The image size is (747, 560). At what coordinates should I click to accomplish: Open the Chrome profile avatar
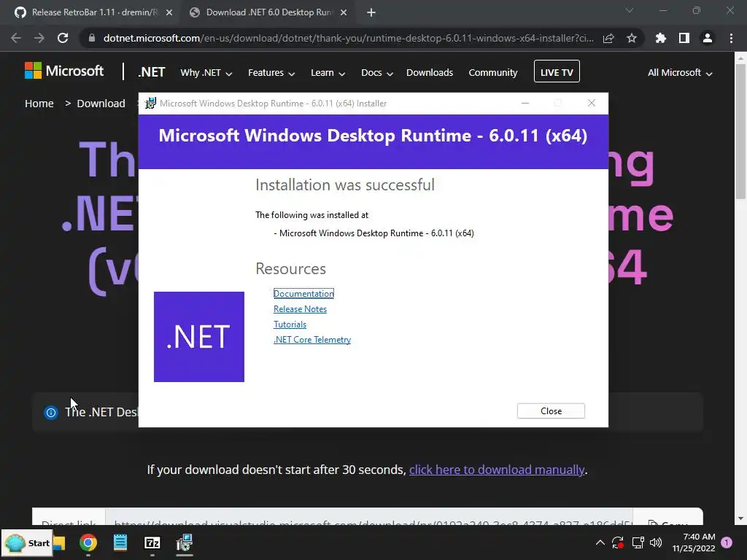(708, 38)
